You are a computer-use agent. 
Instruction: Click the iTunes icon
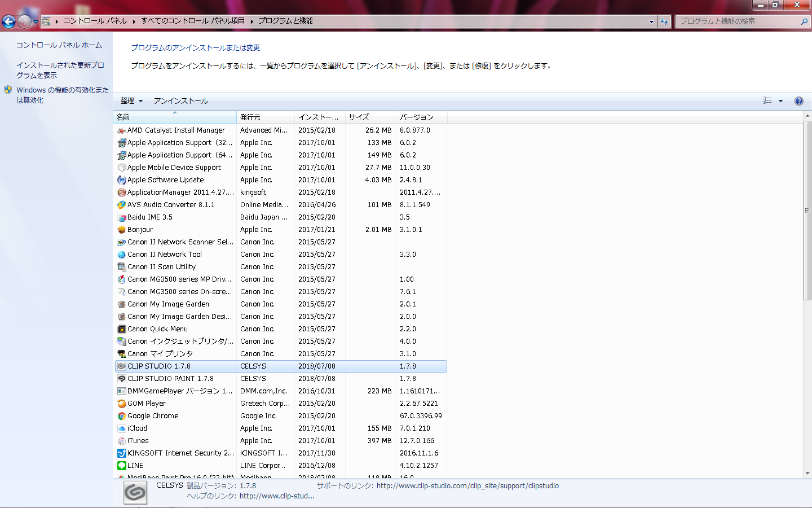pyautogui.click(x=121, y=441)
